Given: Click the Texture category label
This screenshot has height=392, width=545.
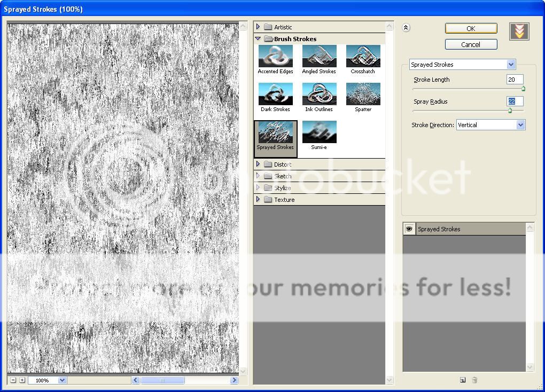Looking at the screenshot, I should tap(284, 200).
